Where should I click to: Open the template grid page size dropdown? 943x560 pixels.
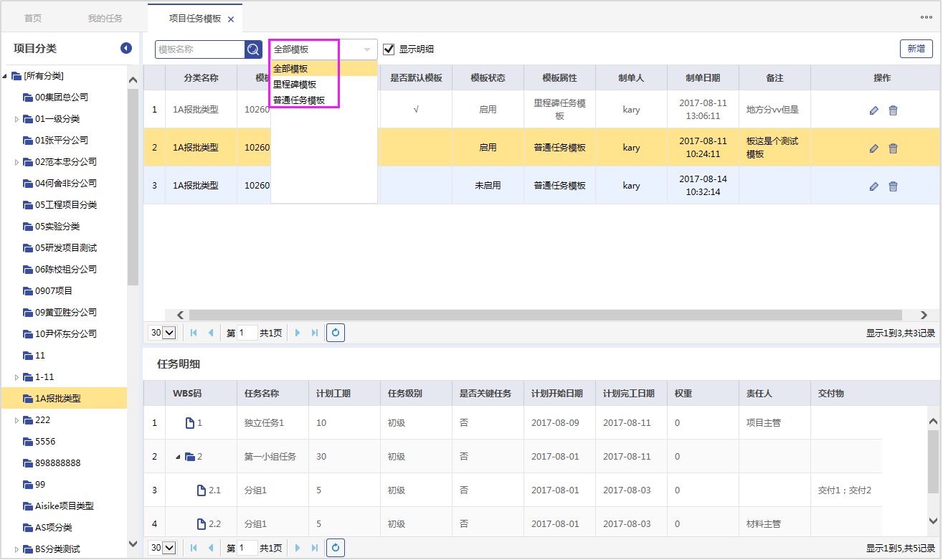click(x=169, y=333)
